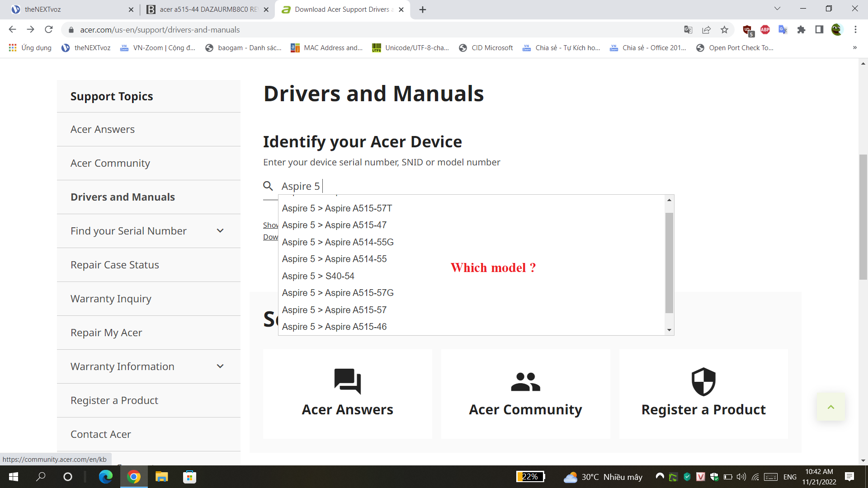Open the AdBlock Plus extension icon
The height and width of the screenshot is (488, 868).
point(765,30)
